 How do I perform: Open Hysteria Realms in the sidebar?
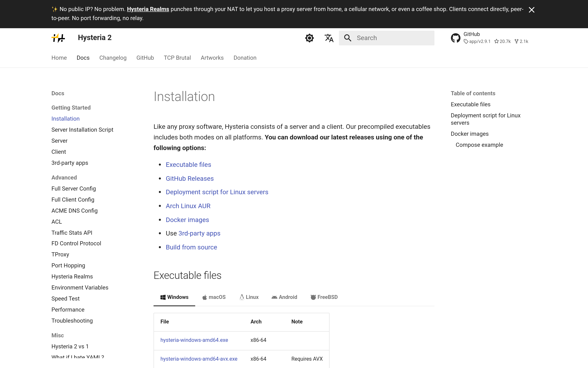(72, 276)
